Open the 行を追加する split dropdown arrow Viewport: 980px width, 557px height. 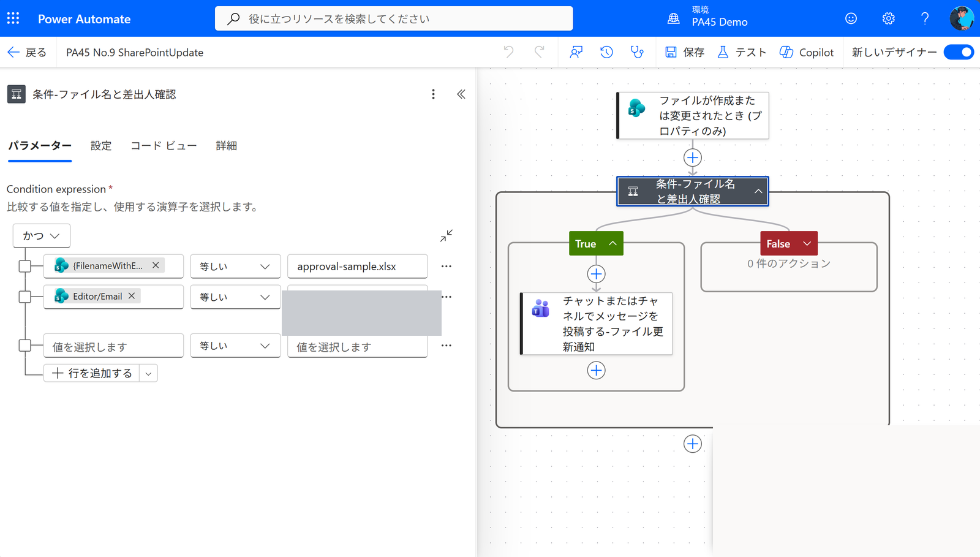(148, 373)
